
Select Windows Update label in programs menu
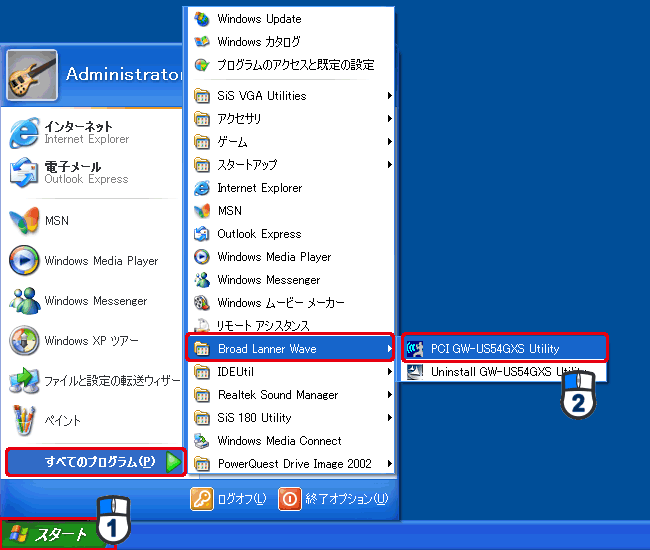[x=259, y=19]
